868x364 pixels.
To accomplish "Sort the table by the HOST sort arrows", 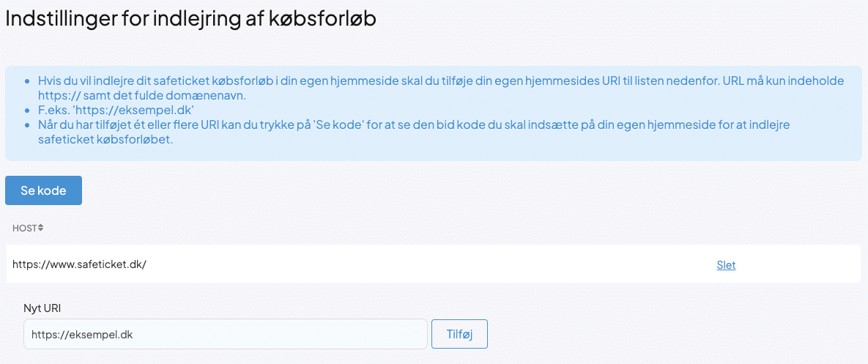I will tap(41, 228).
